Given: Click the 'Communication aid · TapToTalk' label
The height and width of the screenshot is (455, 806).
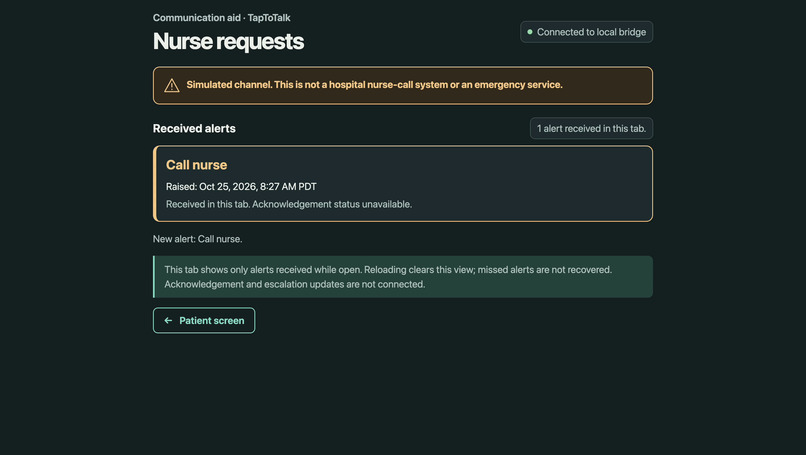Looking at the screenshot, I should click(222, 17).
